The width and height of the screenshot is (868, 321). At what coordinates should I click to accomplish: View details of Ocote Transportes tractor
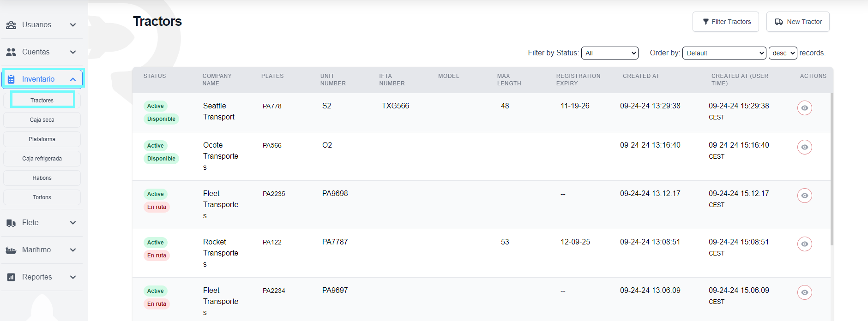tap(805, 147)
